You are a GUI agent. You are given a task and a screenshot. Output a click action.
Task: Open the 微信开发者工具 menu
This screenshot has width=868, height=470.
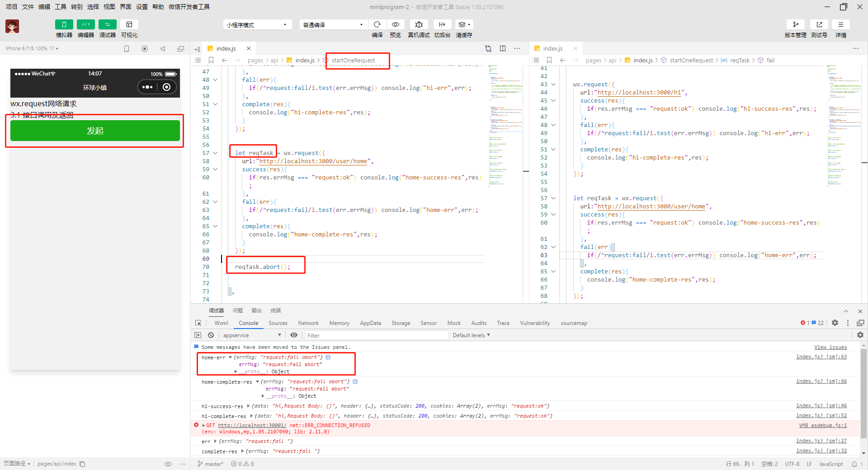pyautogui.click(x=189, y=7)
